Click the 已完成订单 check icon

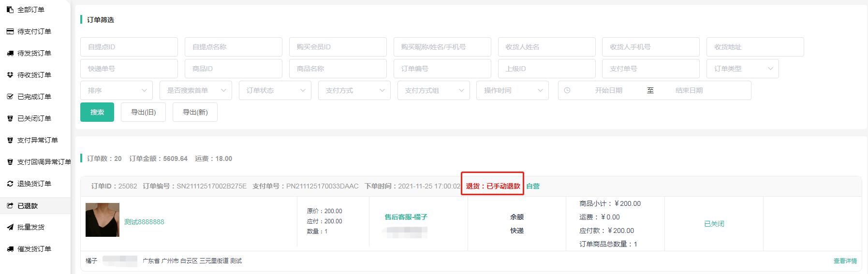[x=10, y=97]
